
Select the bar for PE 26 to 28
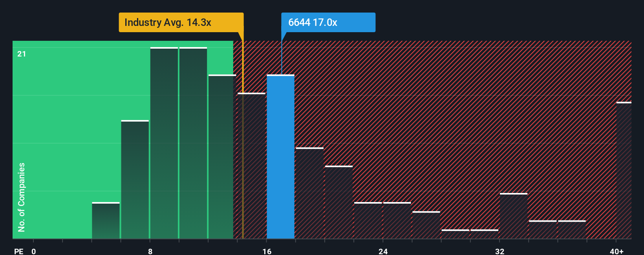(426, 225)
